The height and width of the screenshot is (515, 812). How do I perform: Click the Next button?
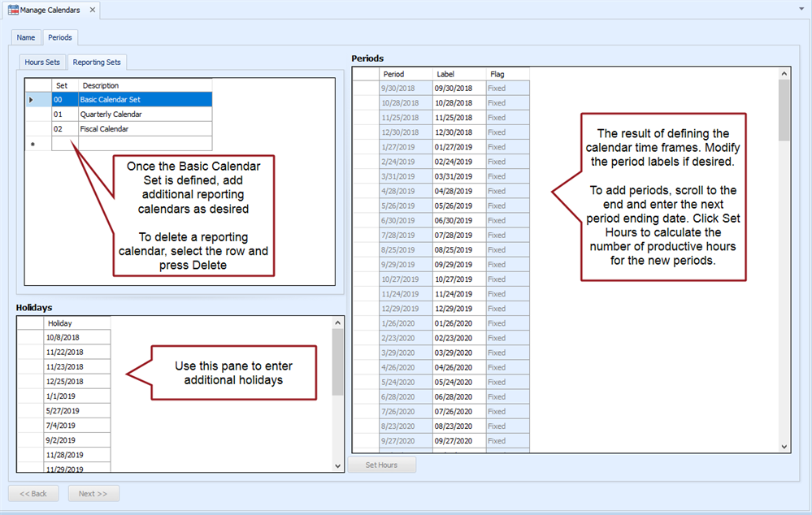click(93, 494)
